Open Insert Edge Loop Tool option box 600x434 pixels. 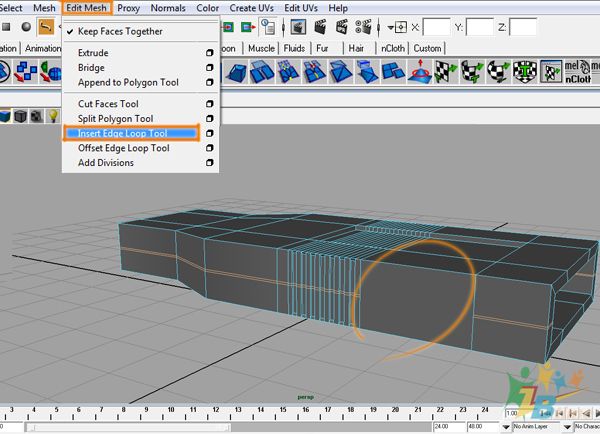209,133
